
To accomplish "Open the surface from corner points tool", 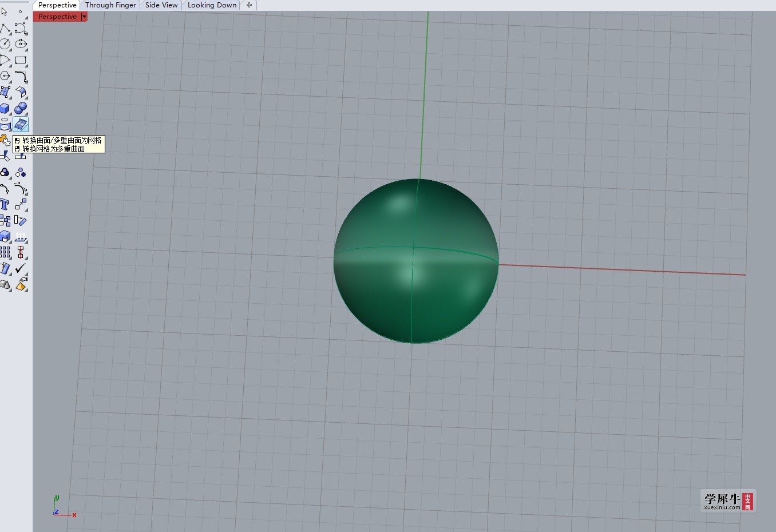I will point(5,92).
